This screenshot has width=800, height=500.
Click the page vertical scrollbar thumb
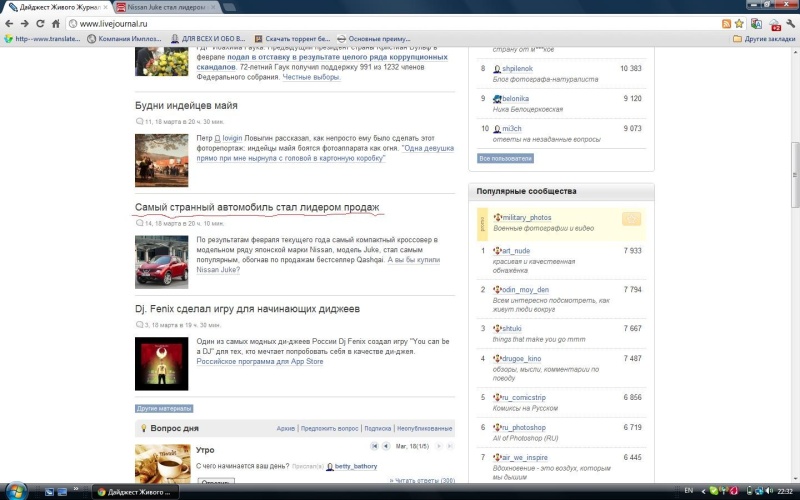[795, 174]
